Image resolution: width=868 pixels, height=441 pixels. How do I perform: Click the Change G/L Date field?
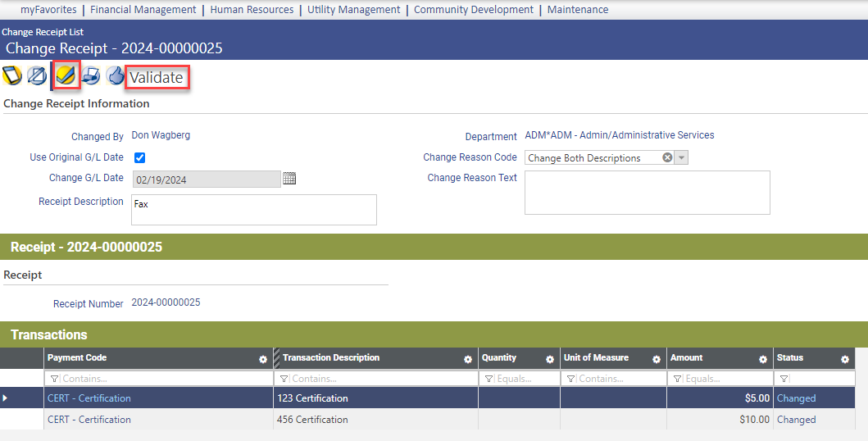pos(207,180)
